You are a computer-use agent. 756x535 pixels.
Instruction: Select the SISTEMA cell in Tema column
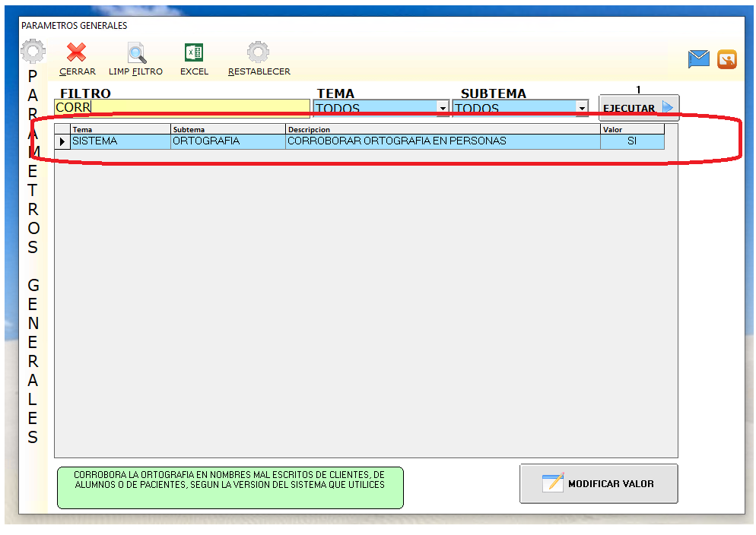coord(120,141)
